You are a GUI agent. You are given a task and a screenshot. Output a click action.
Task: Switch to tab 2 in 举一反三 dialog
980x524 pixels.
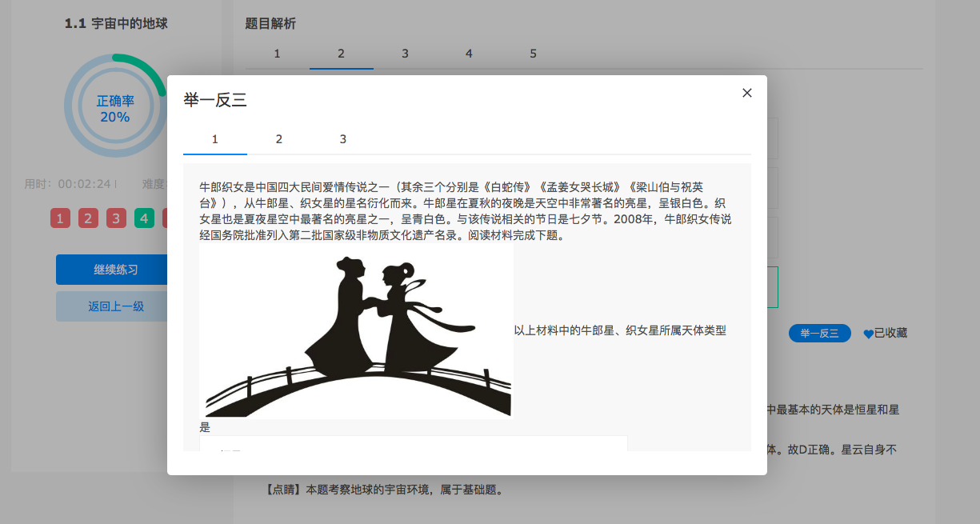279,139
